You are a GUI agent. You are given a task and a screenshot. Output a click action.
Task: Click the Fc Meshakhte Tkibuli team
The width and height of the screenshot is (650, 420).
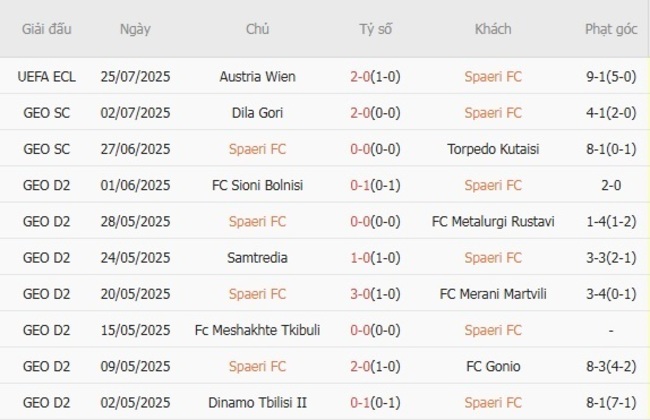coord(257,330)
